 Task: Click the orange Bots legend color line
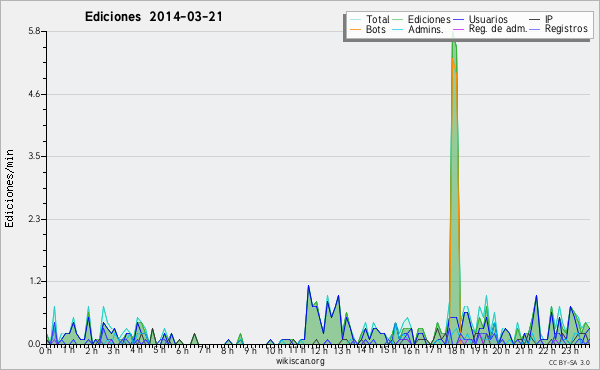(x=355, y=29)
